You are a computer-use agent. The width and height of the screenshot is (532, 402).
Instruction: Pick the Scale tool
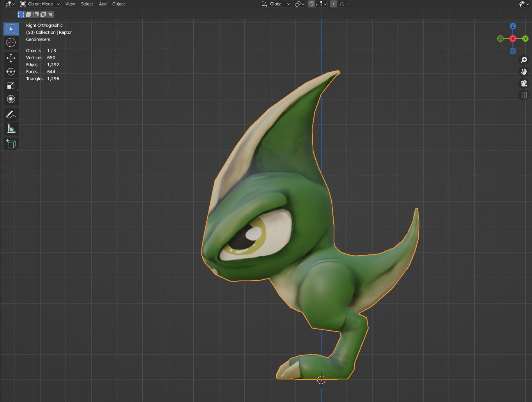click(11, 85)
